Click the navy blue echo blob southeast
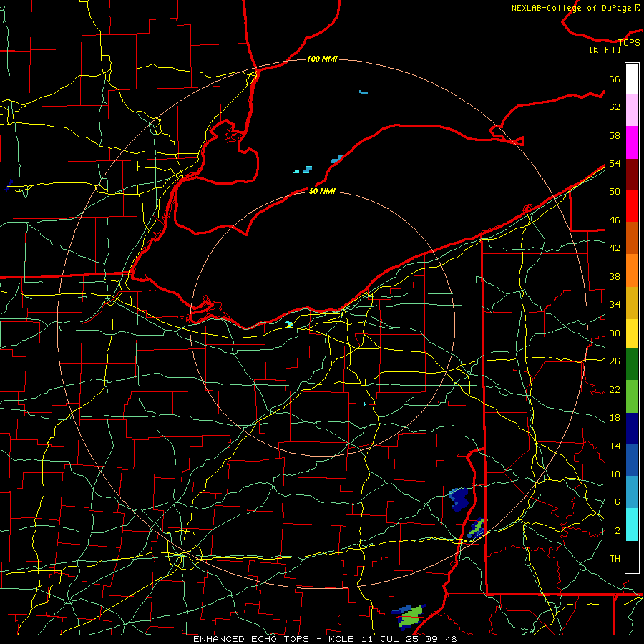 (459, 499)
